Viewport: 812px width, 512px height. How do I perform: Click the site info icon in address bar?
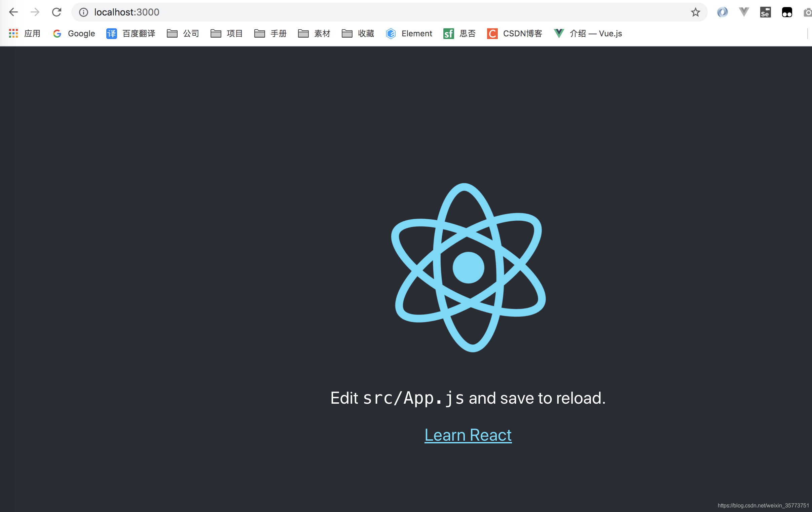(83, 12)
